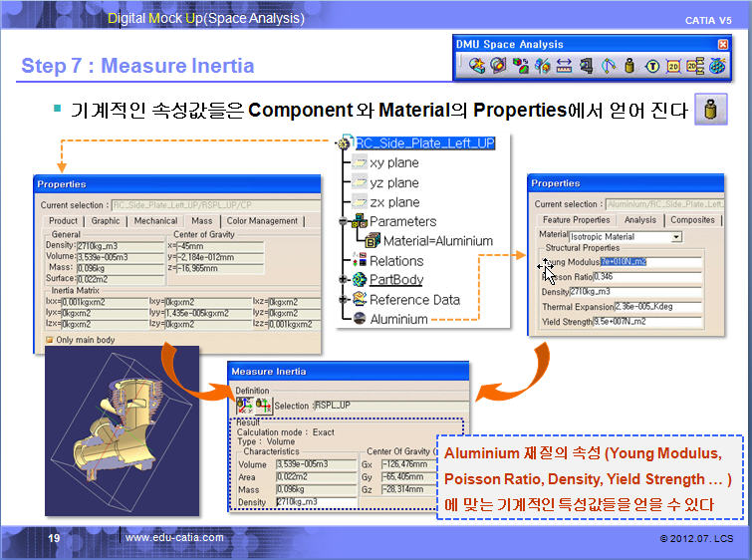Click the Arc through Three Points icon
This screenshot has height=560, width=752.
608,66
